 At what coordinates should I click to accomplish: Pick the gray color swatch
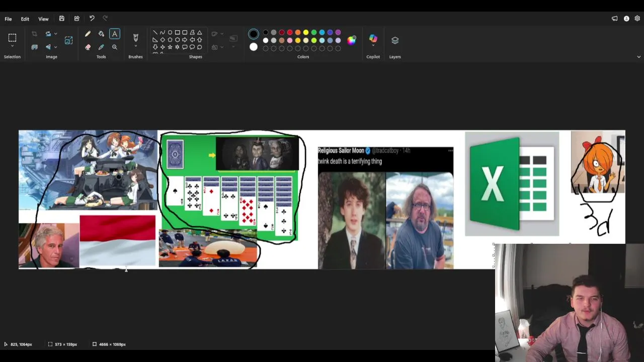tap(274, 33)
